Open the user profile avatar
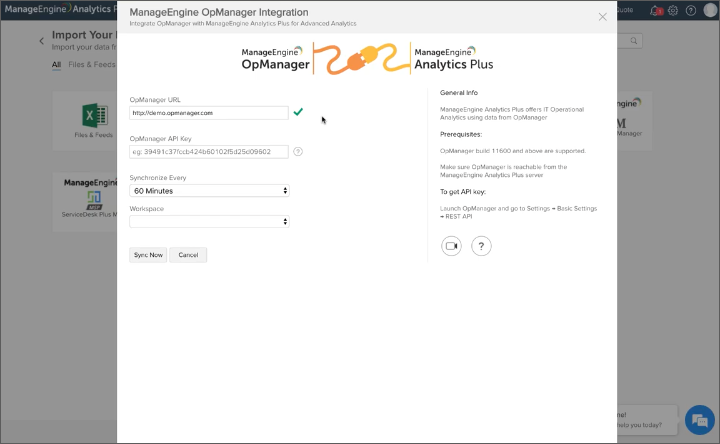Screen dimensions: 720x444 (710, 10)
